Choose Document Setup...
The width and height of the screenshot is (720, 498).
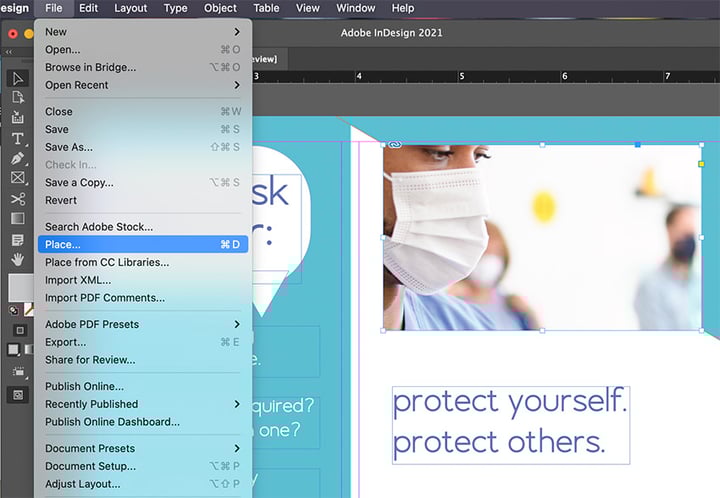point(143,466)
